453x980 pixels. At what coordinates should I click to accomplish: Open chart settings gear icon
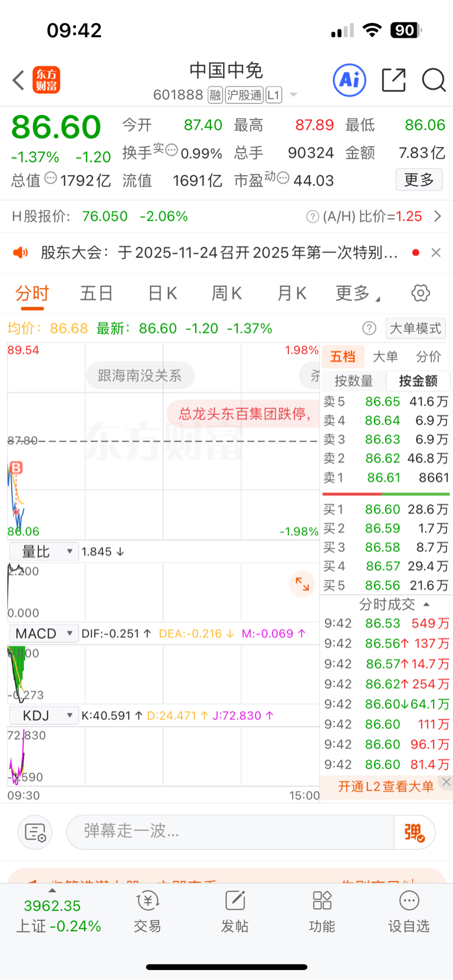[421, 293]
